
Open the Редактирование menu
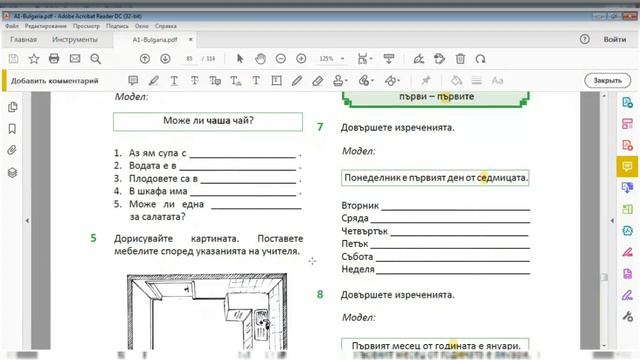(45, 26)
